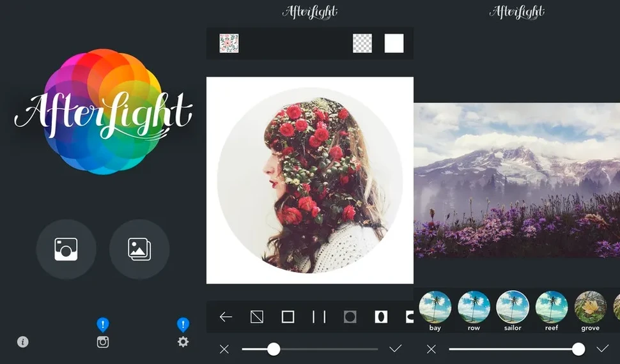Choose the floral pattern swatch
The width and height of the screenshot is (620, 364).
[229, 43]
